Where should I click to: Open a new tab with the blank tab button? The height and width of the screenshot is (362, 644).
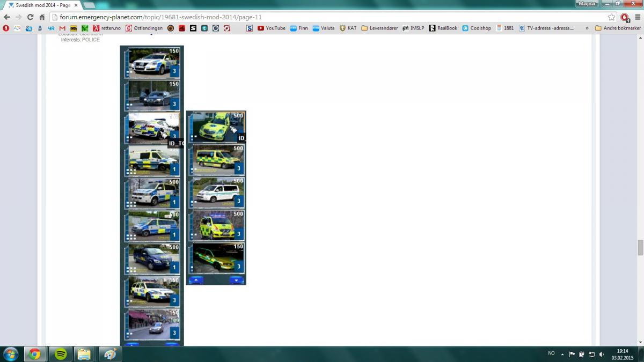(90, 5)
